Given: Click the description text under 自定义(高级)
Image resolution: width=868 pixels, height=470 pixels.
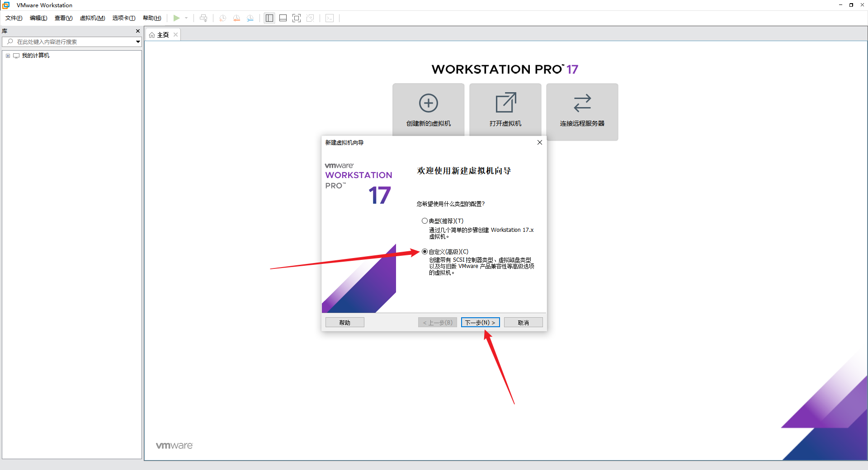Looking at the screenshot, I should [481, 266].
